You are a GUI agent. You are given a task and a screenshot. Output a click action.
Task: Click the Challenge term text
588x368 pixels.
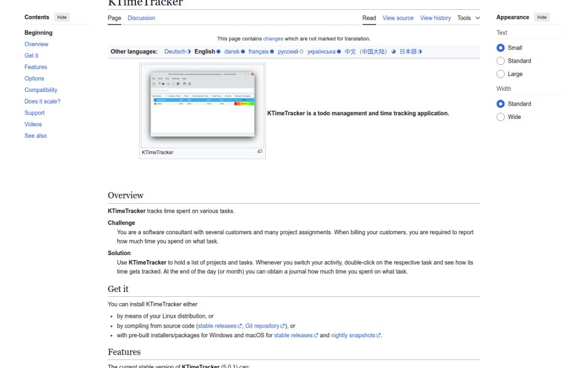pos(121,223)
